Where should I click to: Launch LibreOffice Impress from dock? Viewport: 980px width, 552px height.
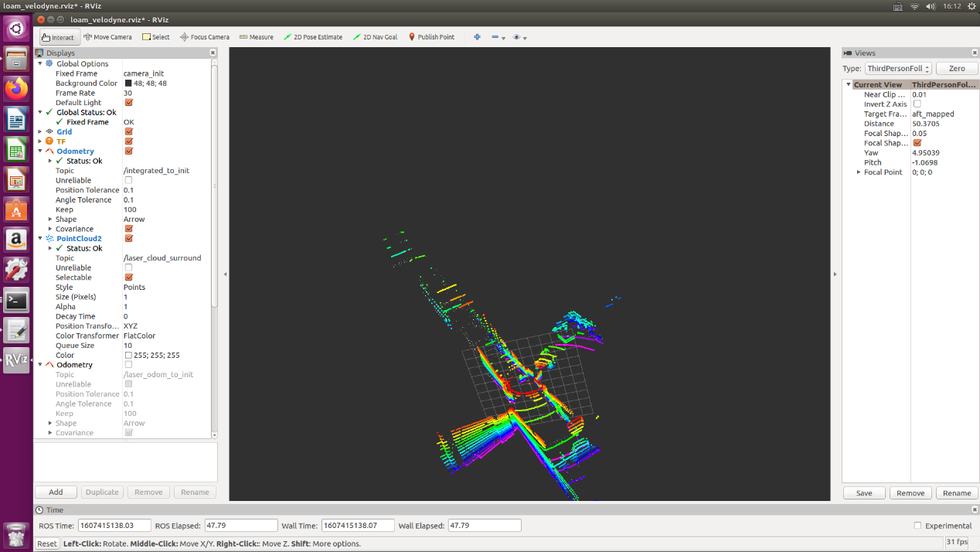16,179
